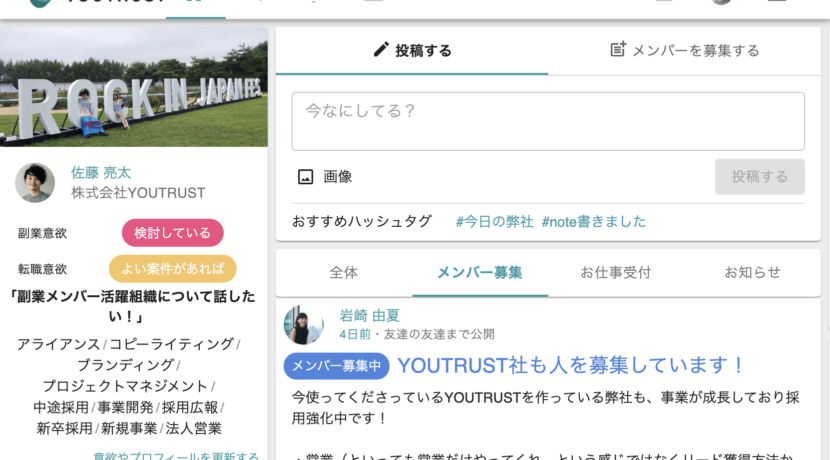Click the アライアンス skill tag
The width and height of the screenshot is (830, 460).
click(58, 344)
